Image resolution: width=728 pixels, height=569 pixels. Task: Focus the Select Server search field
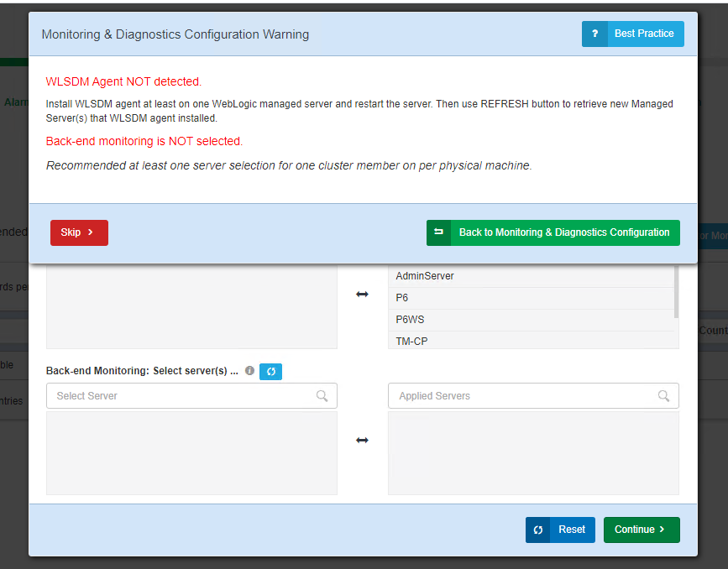coord(191,396)
